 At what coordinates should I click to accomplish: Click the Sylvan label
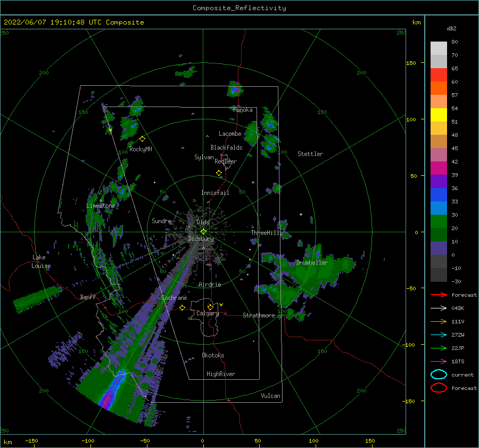204,157
